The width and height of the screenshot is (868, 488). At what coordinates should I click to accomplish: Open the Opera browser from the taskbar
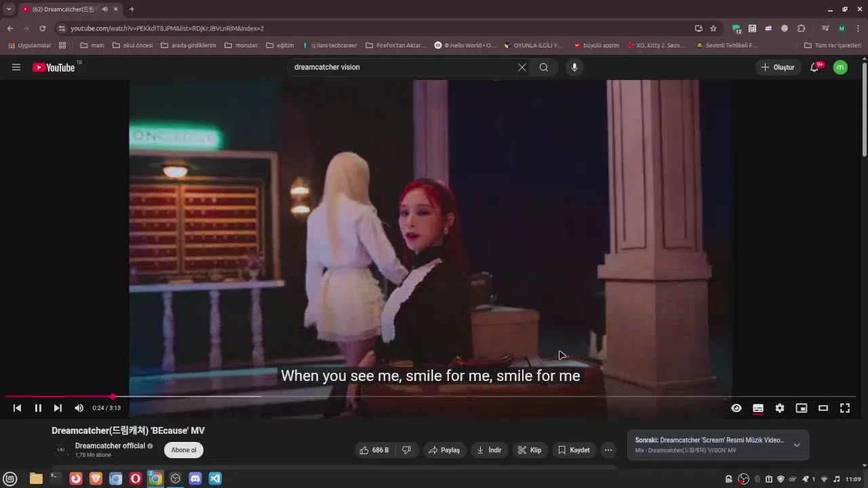[136, 479]
